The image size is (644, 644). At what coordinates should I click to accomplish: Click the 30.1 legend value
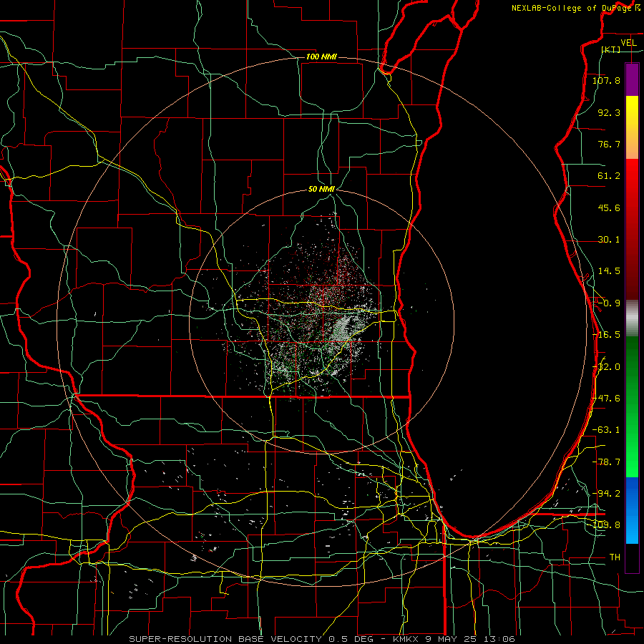[x=609, y=240]
